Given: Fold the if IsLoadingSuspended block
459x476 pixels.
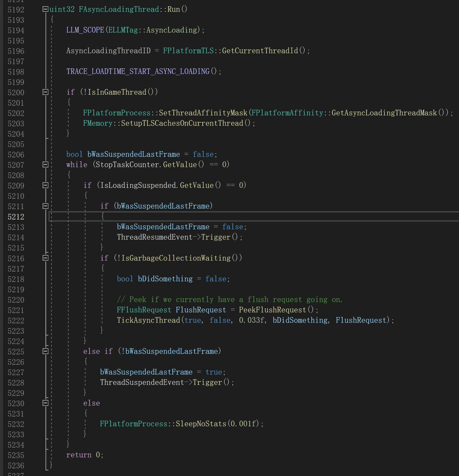Looking at the screenshot, I should (45, 185).
